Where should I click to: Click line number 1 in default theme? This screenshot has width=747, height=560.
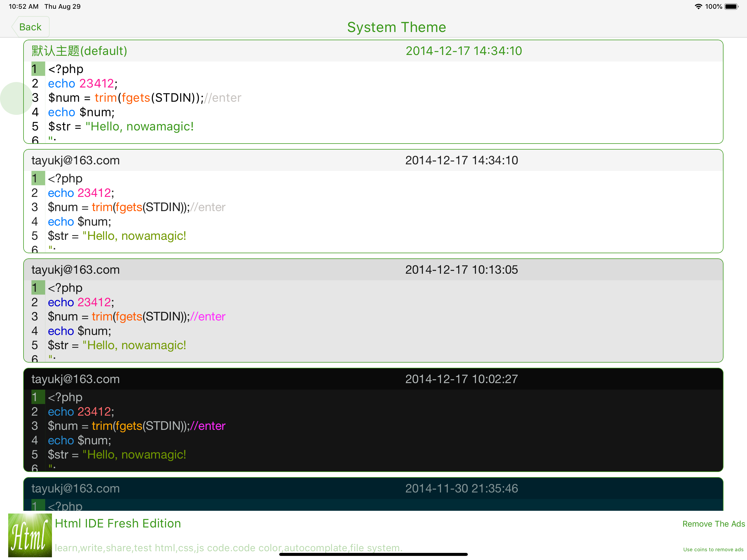click(x=38, y=69)
